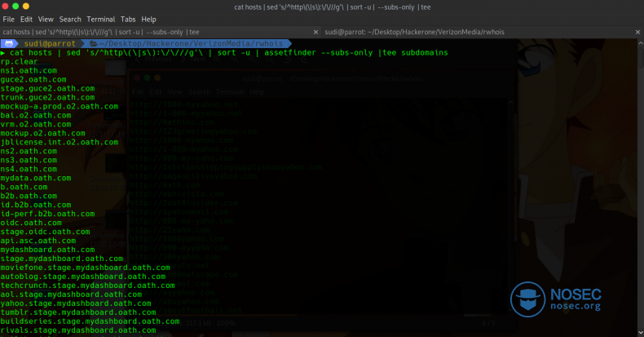Open the Terminal menu

pos(100,20)
